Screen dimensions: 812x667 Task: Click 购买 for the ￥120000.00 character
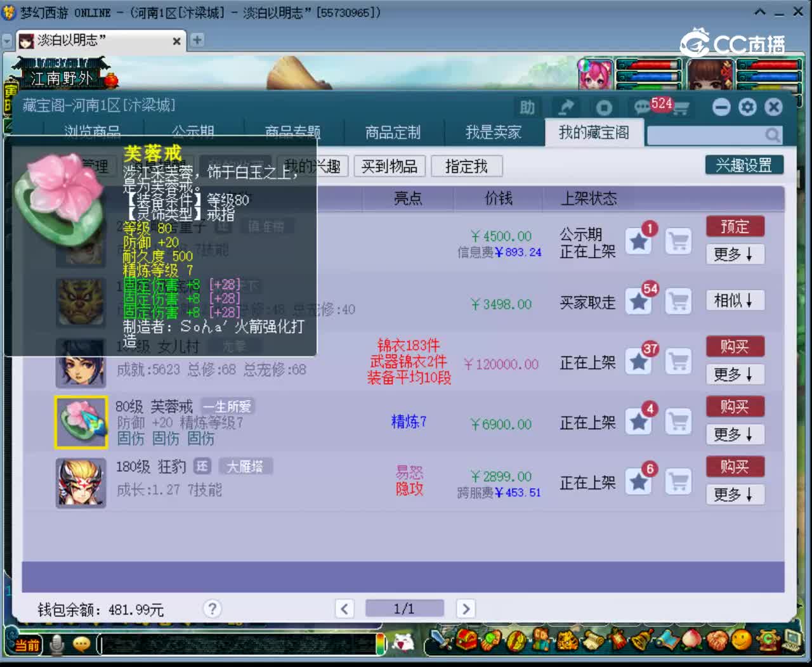(x=735, y=346)
